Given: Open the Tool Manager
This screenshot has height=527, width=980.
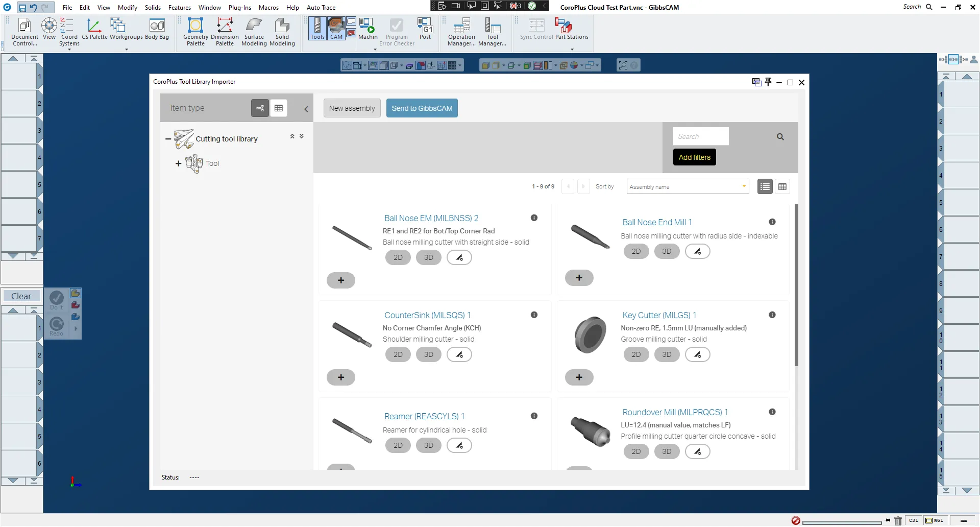Looking at the screenshot, I should point(492,32).
